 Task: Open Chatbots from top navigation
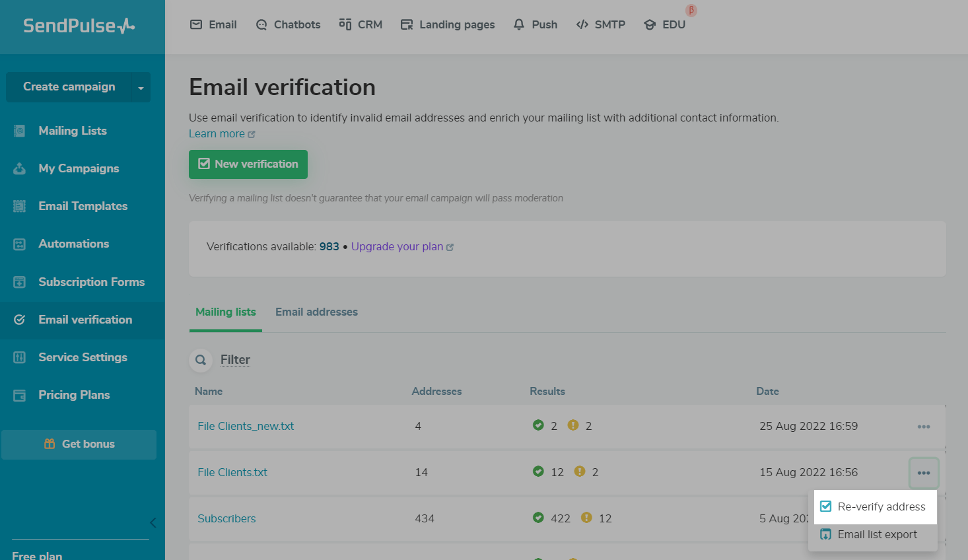(288, 24)
